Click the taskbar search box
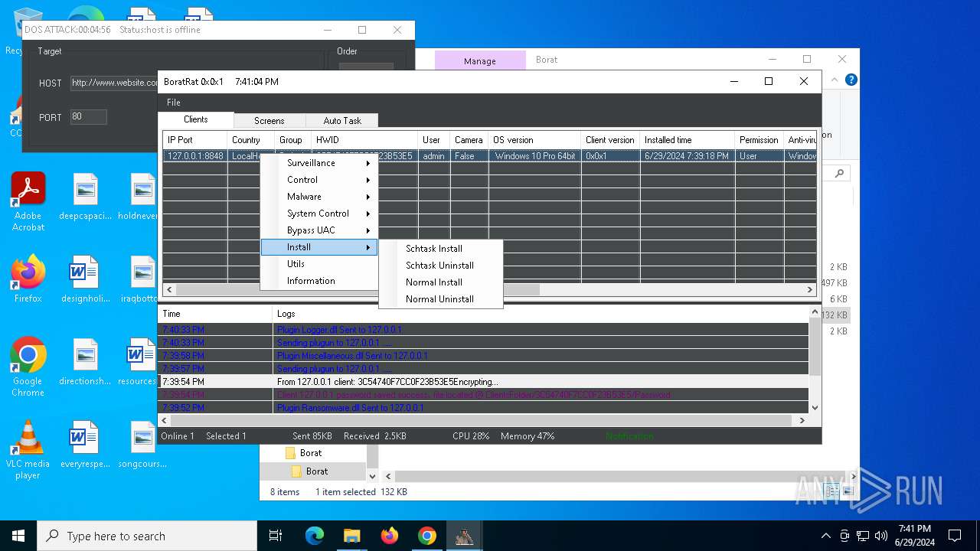Image resolution: width=980 pixels, height=551 pixels. point(147,536)
